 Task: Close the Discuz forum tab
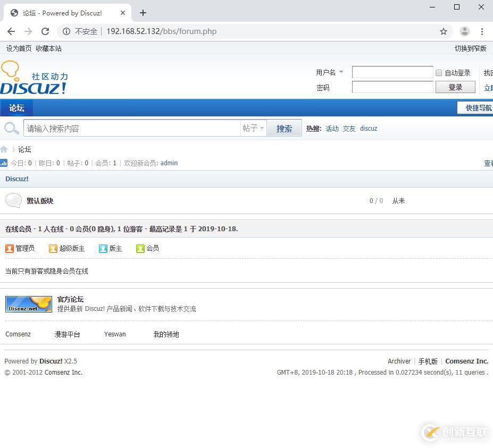click(123, 13)
